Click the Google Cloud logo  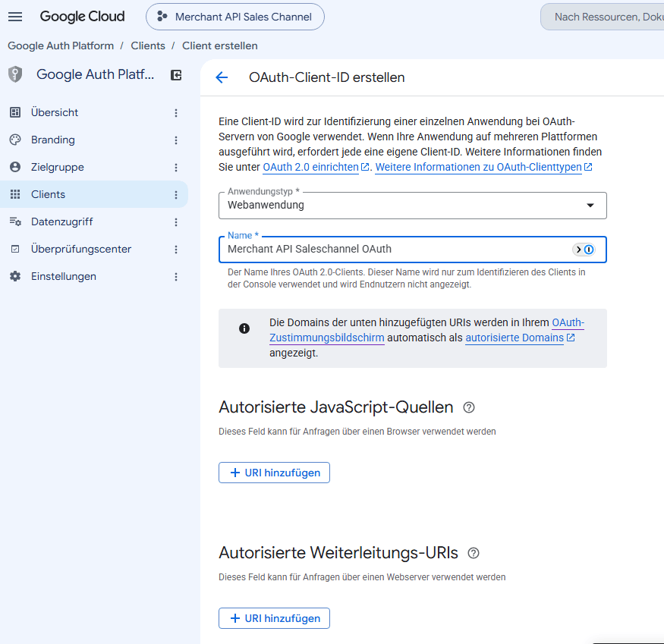pos(82,17)
